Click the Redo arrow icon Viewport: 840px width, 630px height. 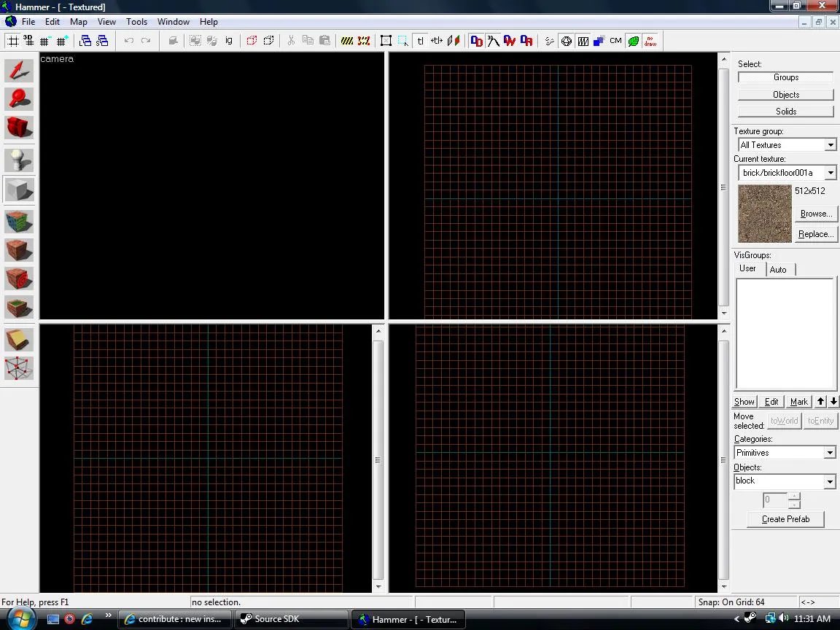[x=146, y=41]
